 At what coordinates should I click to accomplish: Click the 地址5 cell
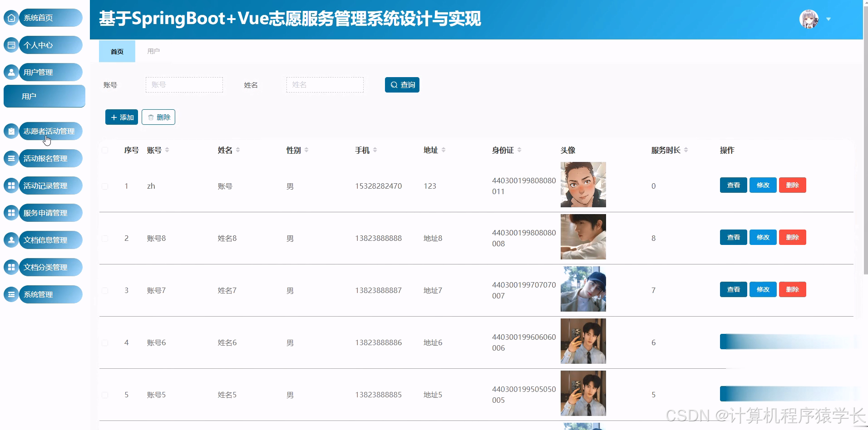pyautogui.click(x=433, y=395)
